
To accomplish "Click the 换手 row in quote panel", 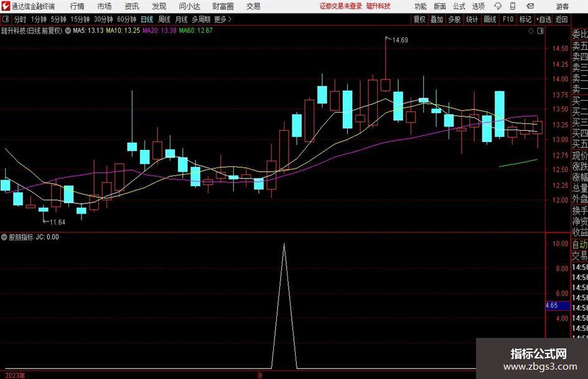I will 580,210.
